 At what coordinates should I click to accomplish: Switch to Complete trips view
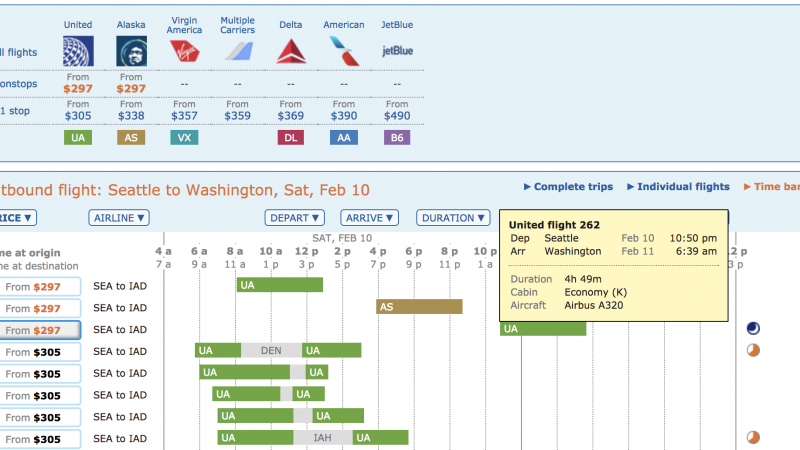pyautogui.click(x=568, y=187)
